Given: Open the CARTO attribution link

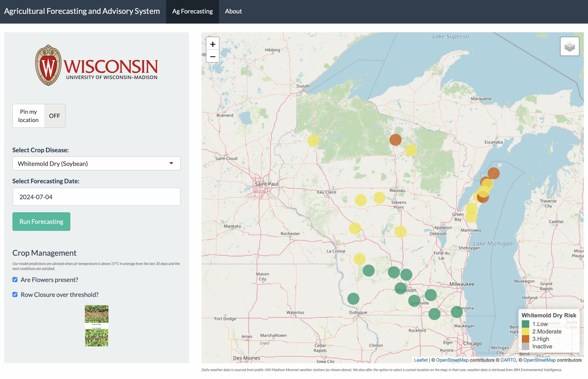Looking at the screenshot, I should tap(508, 360).
